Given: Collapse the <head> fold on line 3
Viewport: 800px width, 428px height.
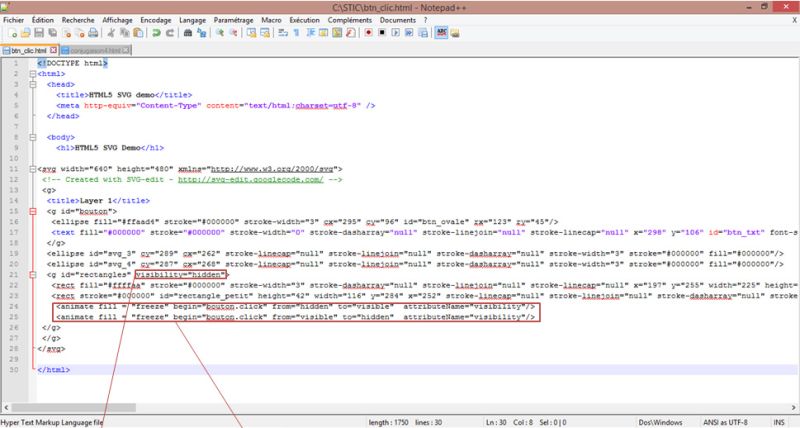Looking at the screenshot, I should pyautogui.click(x=33, y=84).
